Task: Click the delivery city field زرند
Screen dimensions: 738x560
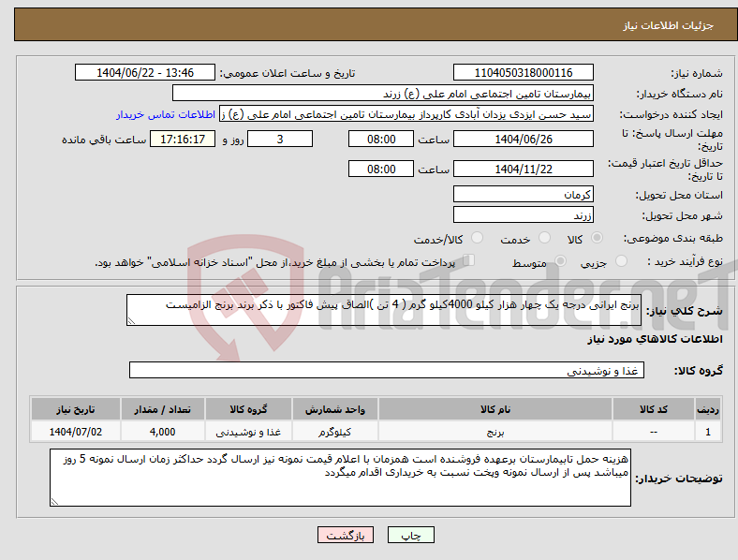Action: (x=524, y=214)
